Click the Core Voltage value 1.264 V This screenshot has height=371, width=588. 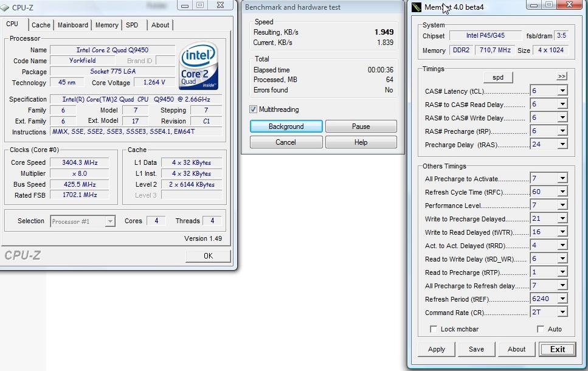(x=154, y=82)
